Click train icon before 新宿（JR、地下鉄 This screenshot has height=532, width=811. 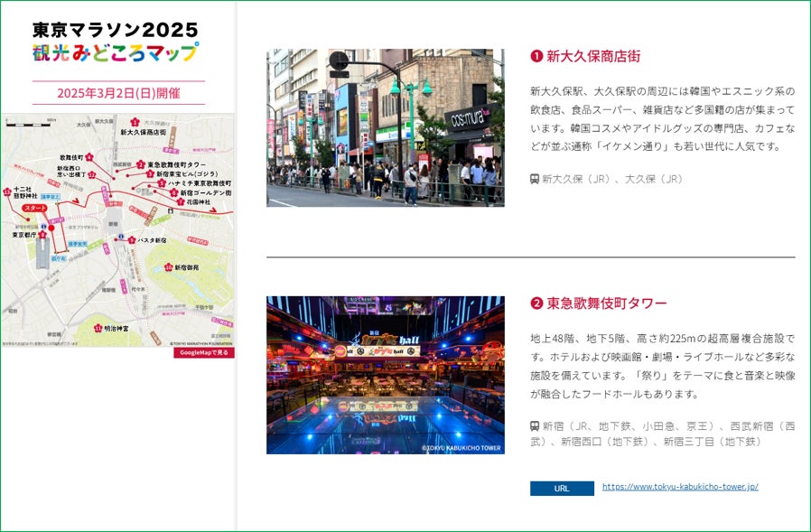pos(535,426)
